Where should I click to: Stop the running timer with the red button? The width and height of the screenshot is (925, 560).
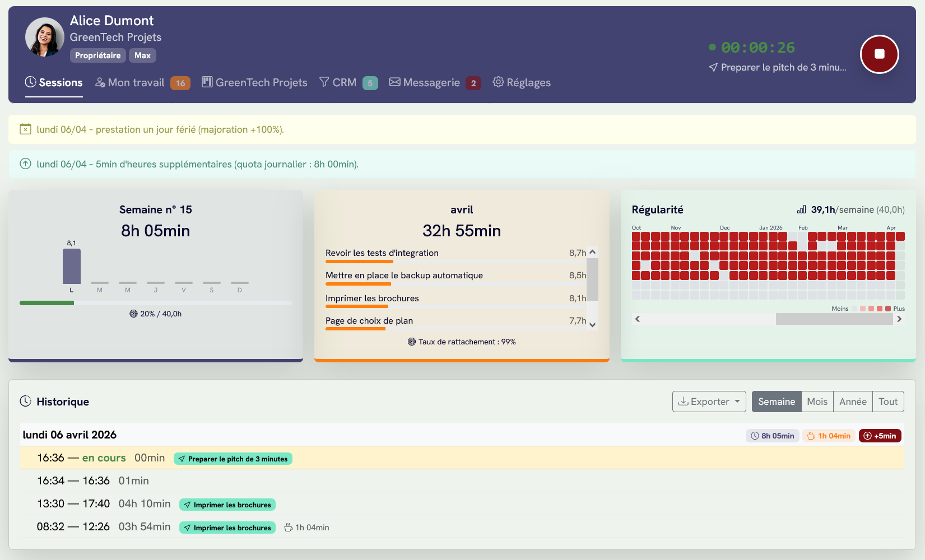tap(879, 54)
